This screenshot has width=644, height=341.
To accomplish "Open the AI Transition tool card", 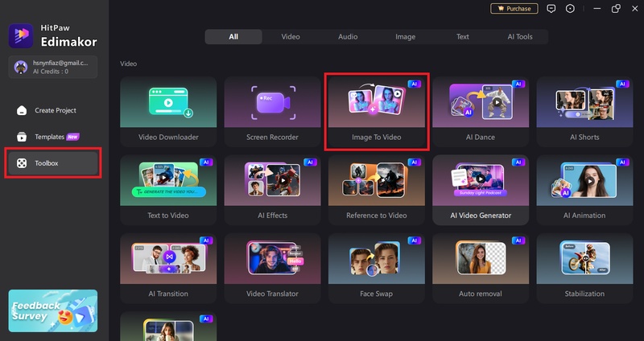I will (x=168, y=269).
